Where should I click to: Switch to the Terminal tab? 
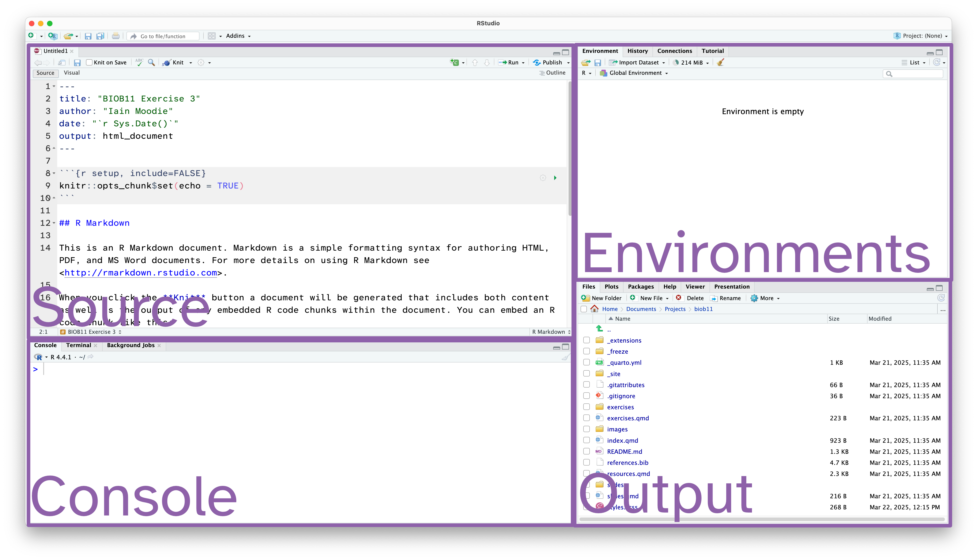[x=78, y=345]
